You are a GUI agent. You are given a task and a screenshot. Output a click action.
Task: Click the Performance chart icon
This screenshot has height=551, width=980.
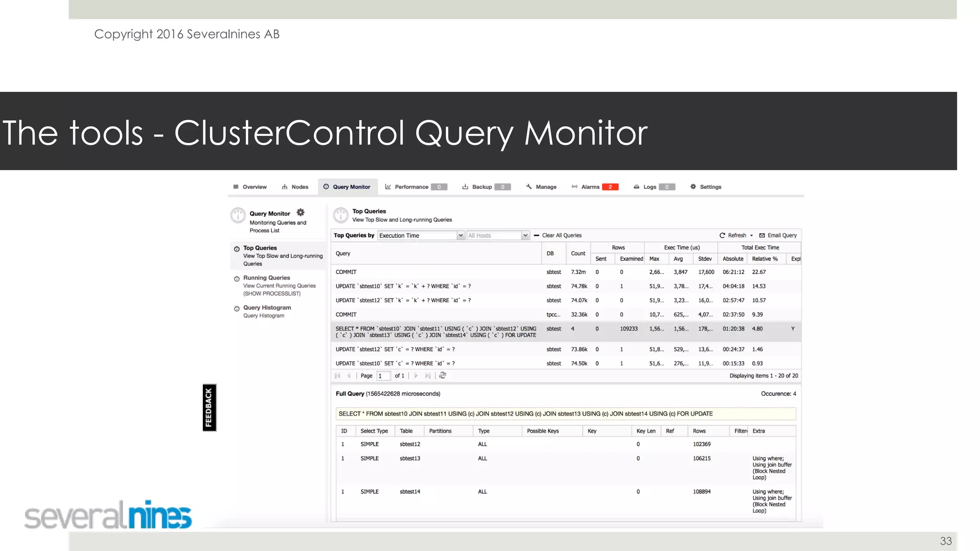(x=388, y=187)
